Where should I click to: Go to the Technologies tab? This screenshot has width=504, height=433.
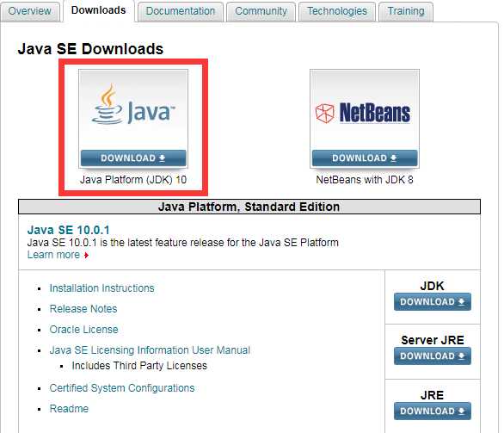[x=337, y=11]
